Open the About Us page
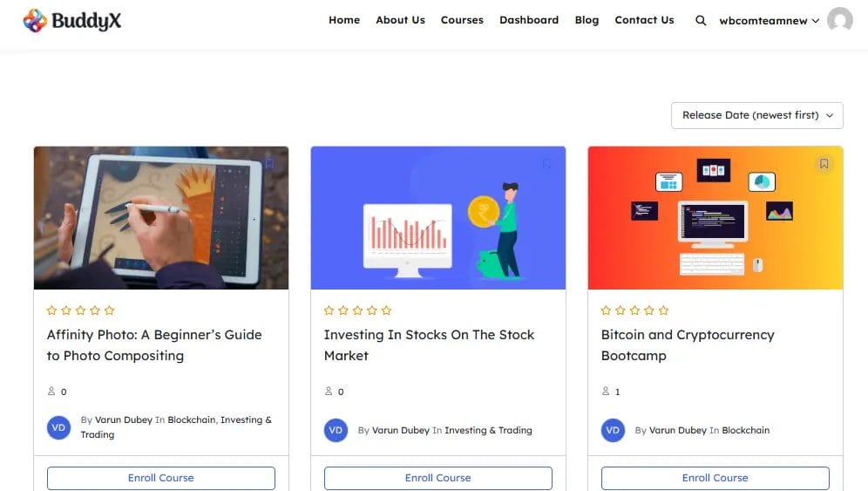This screenshot has height=491, width=868. point(400,20)
